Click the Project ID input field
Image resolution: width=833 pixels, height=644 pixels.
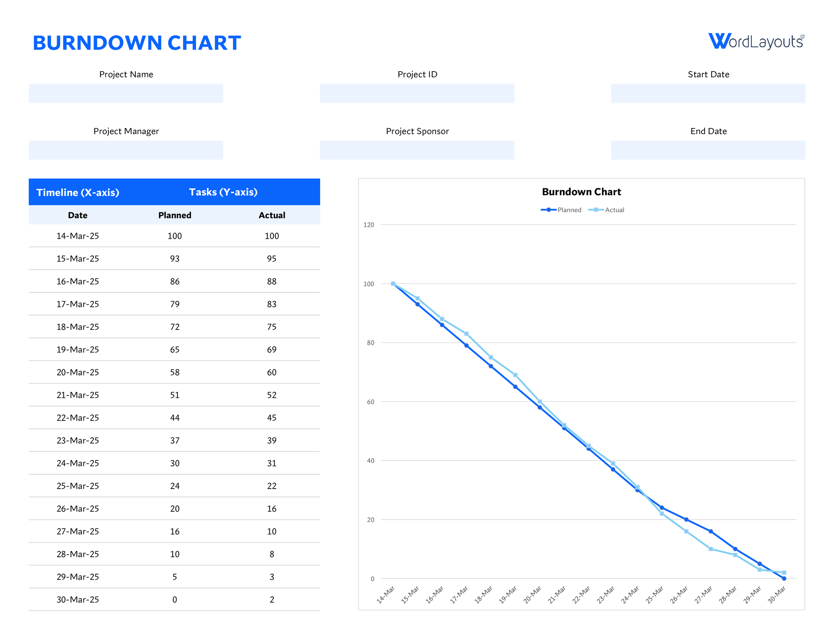point(416,93)
